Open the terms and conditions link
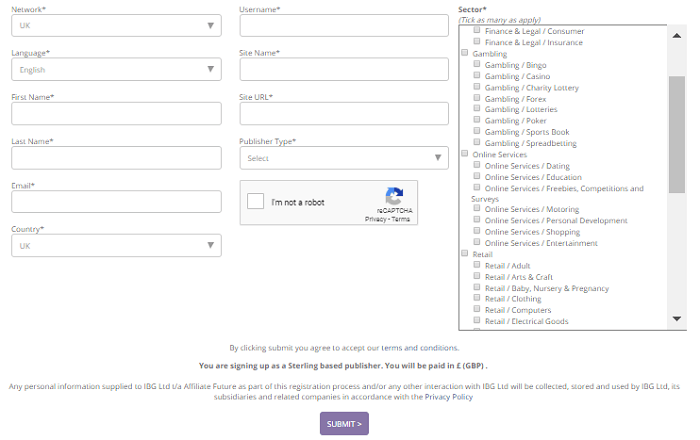This screenshot has height=440, width=700. (419, 348)
